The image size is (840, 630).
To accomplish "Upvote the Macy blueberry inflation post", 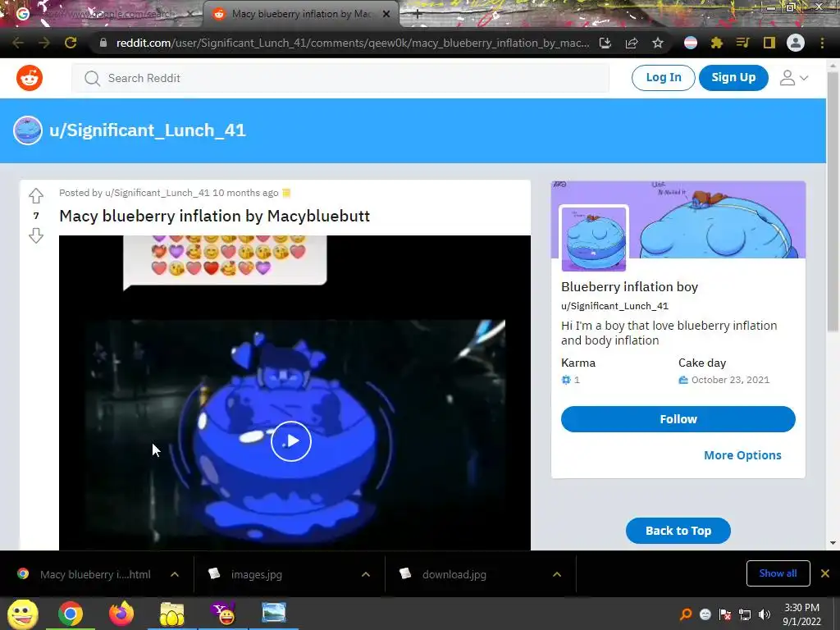I will click(36, 195).
